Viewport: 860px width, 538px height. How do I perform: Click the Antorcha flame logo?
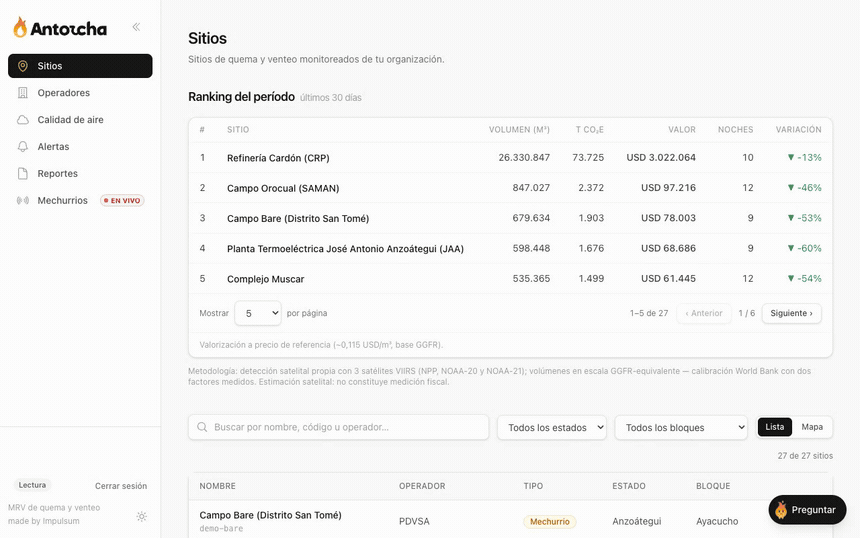[20, 27]
